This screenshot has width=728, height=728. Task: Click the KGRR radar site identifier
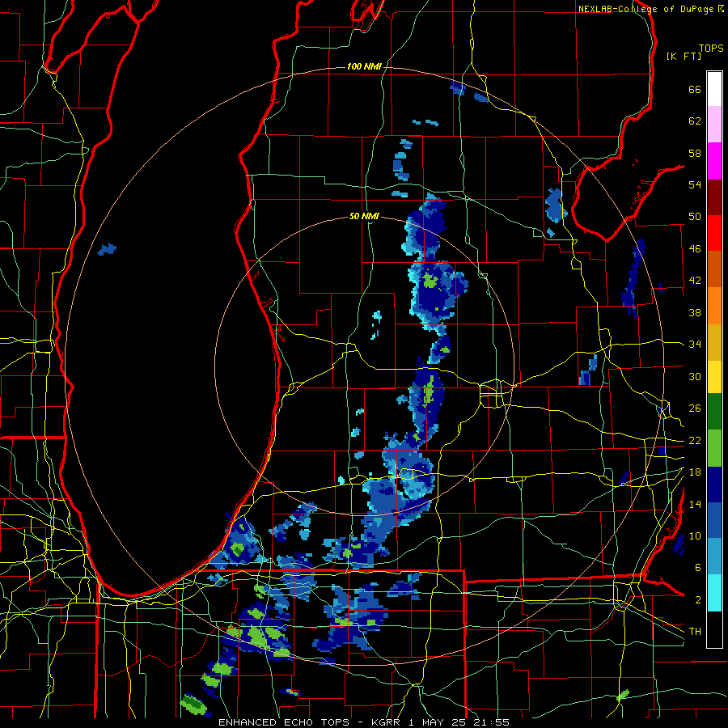click(x=387, y=722)
